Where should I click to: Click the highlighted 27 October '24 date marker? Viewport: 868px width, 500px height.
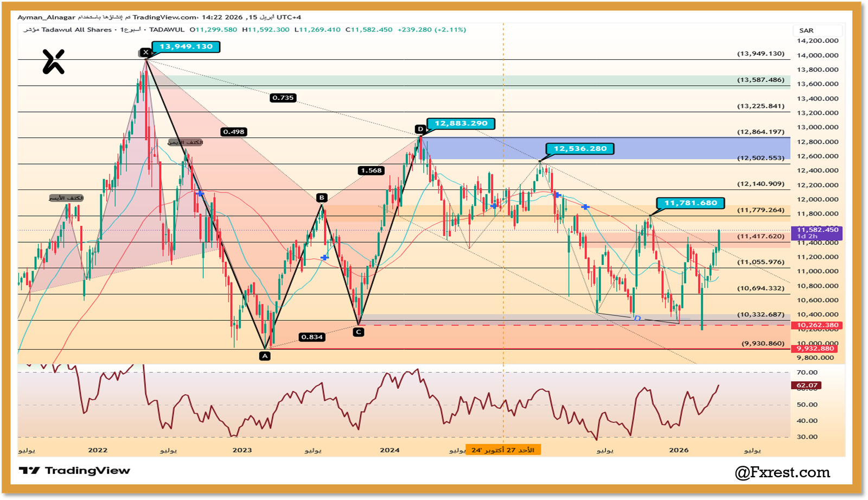(x=503, y=450)
